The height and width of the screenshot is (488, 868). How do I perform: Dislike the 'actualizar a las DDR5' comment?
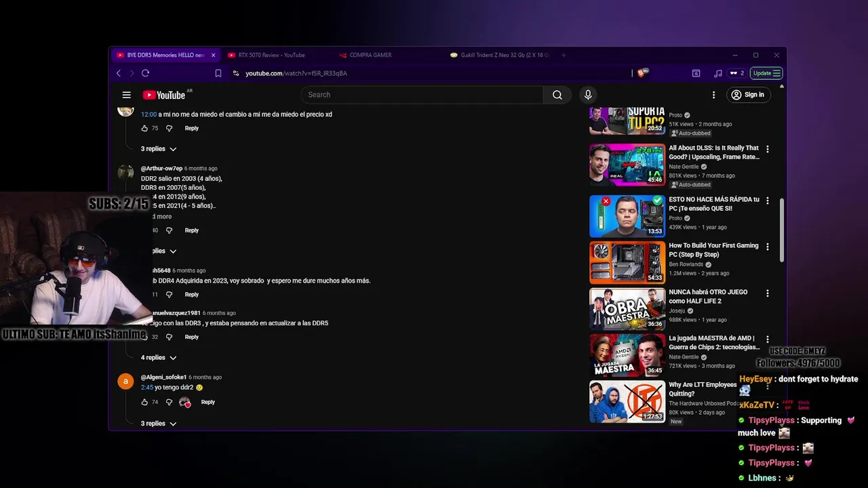[169, 337]
